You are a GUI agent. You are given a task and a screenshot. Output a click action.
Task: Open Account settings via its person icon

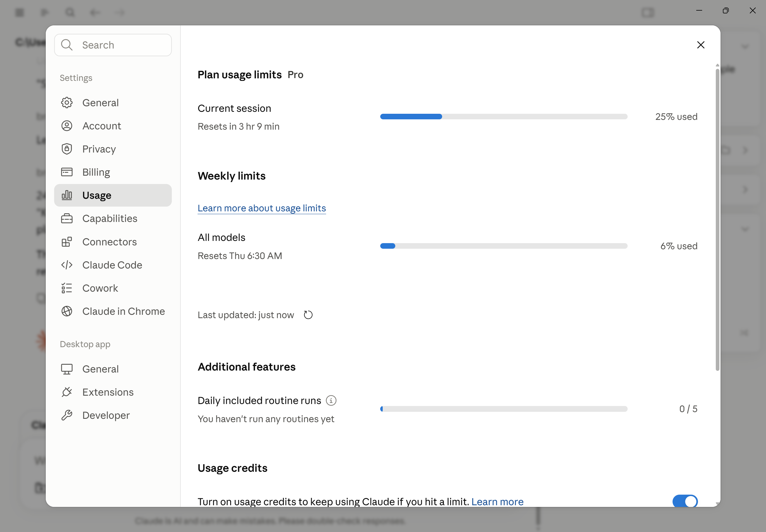(67, 126)
